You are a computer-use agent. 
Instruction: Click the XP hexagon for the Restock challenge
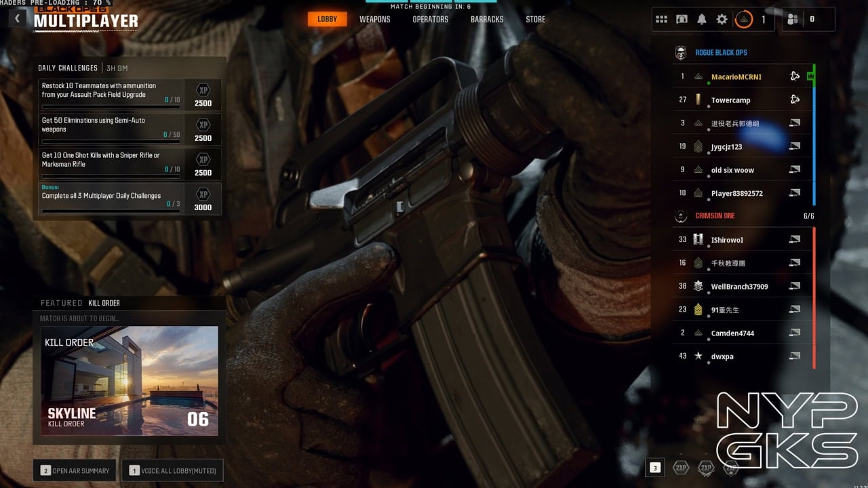(x=203, y=89)
